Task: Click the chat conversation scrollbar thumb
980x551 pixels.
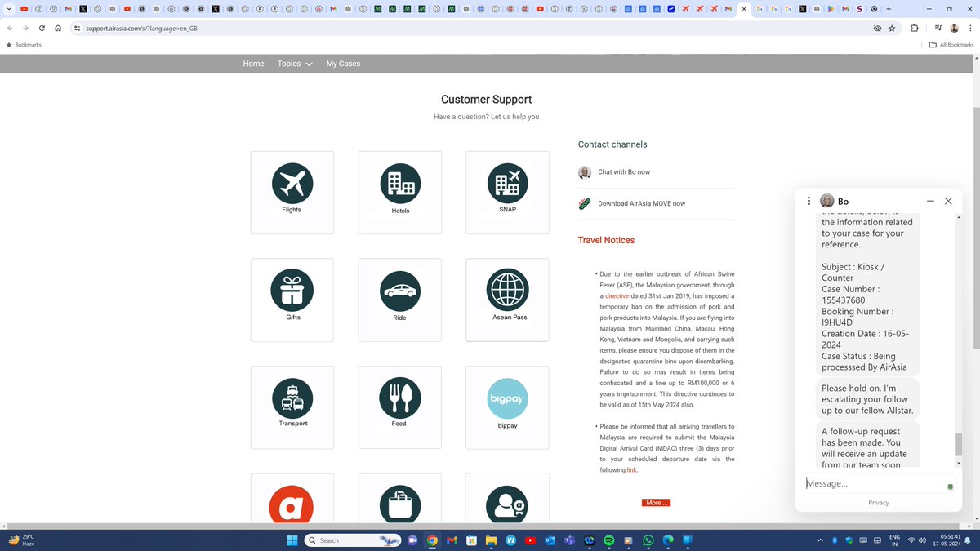Action: click(x=959, y=445)
